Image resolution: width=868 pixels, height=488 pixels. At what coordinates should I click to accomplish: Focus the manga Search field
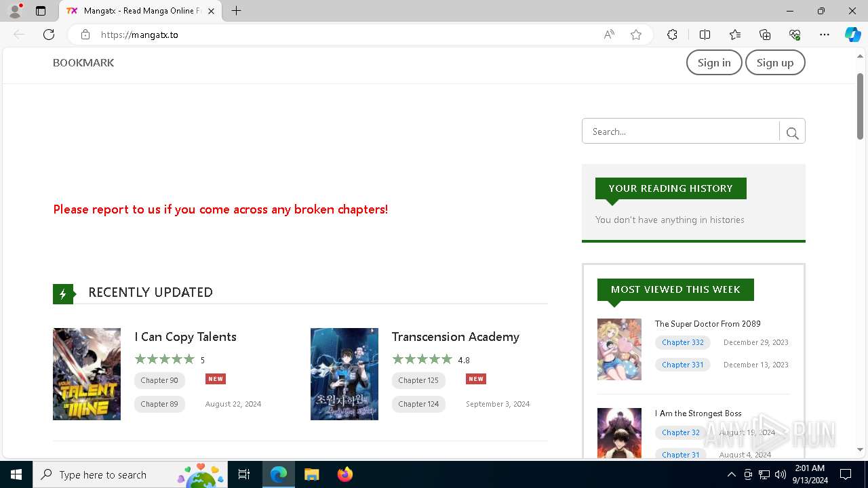(x=681, y=131)
